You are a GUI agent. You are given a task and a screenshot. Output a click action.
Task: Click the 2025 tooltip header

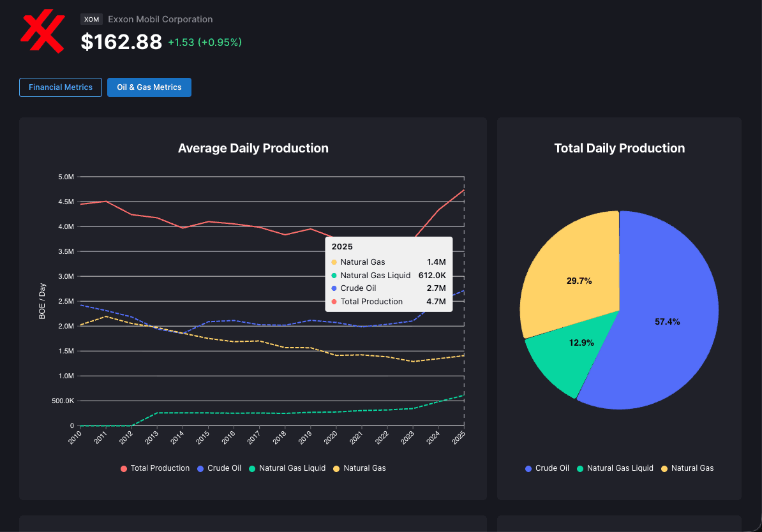[x=342, y=247]
